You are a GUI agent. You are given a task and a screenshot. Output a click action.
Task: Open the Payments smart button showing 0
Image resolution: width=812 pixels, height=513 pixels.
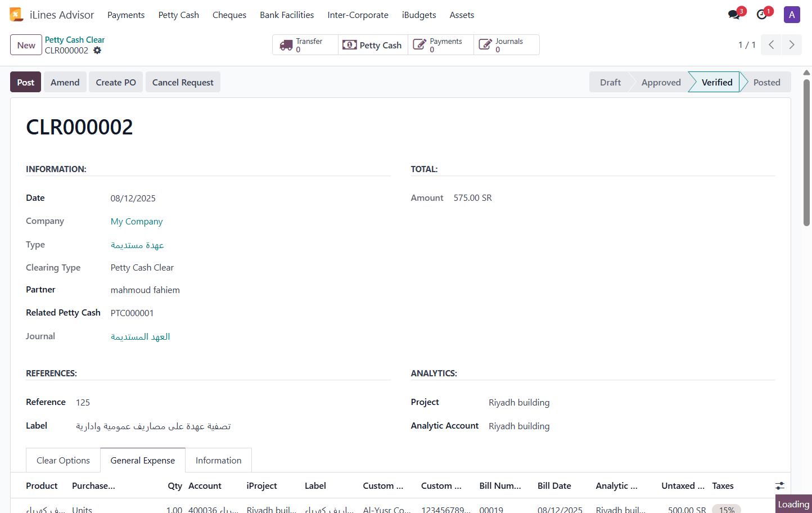coord(441,45)
